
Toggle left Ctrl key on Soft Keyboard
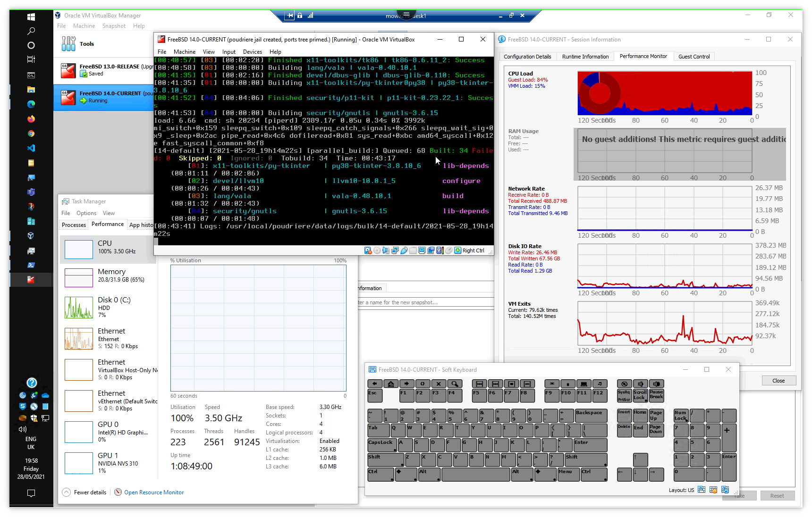381,475
